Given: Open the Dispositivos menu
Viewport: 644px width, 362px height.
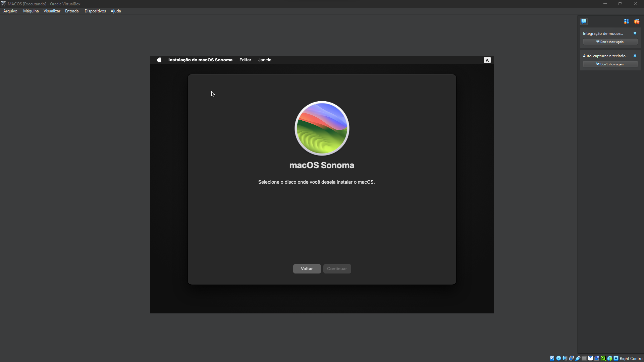Looking at the screenshot, I should (95, 11).
